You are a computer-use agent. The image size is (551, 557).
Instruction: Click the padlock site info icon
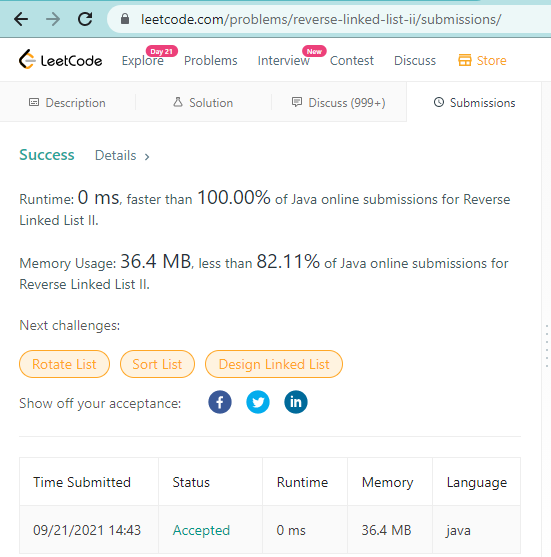click(x=125, y=19)
